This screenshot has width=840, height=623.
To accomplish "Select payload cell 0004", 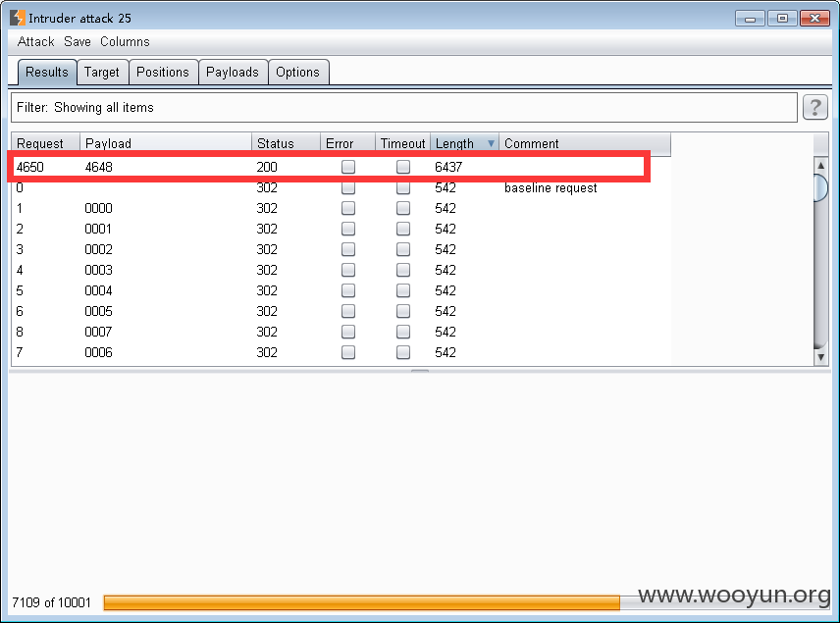I will click(x=98, y=290).
